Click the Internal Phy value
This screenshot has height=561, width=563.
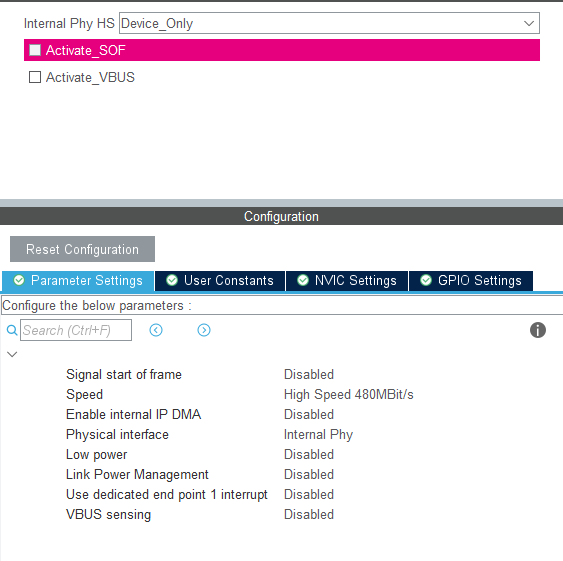click(318, 435)
